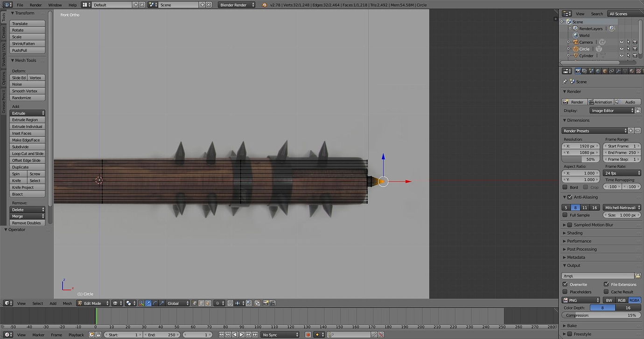This screenshot has width=644, height=339.
Task: Toggle Cylinder visibility eye in outliner
Action: pos(621,56)
